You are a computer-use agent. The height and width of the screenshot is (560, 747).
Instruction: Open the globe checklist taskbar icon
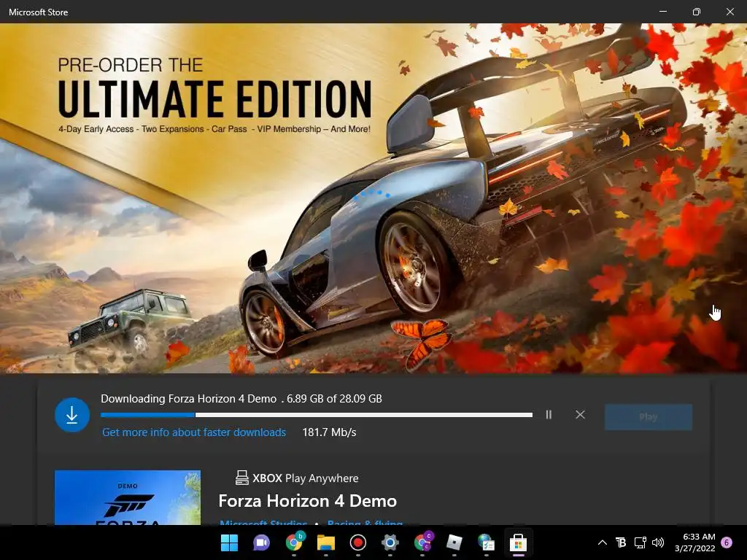[486, 542]
